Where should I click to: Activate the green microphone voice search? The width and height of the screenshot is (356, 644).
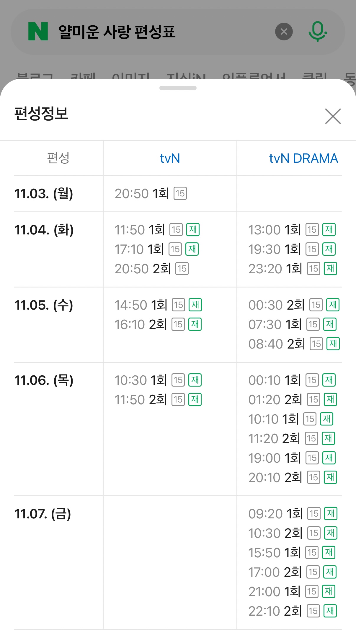coord(318,32)
